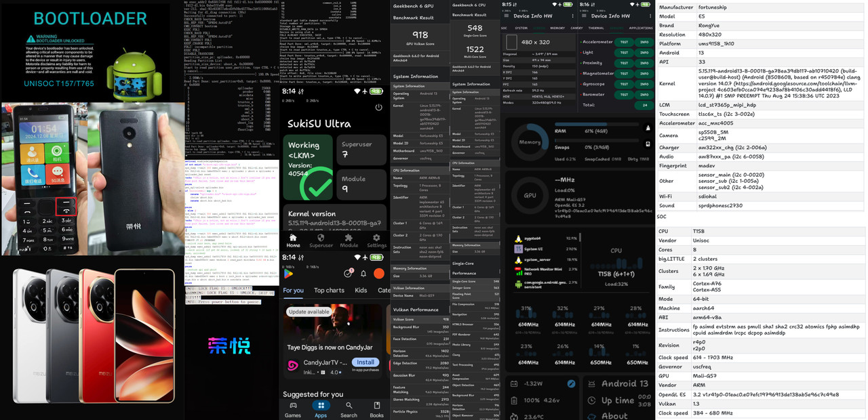Open the Superuser count card
Image resolution: width=868 pixels, height=420 pixels.
(361, 151)
